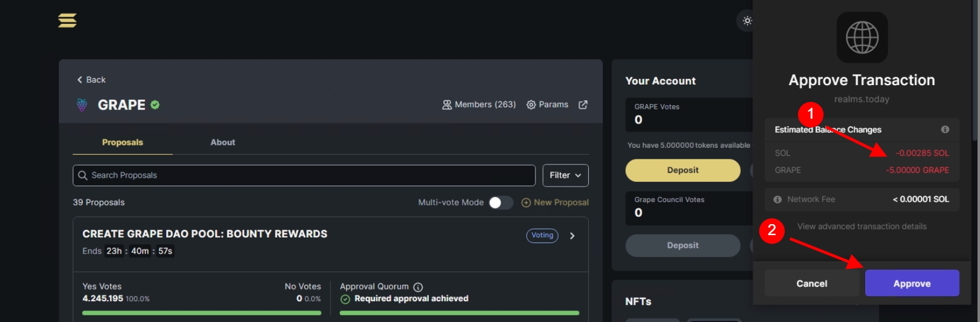Open Params gear settings

click(547, 105)
